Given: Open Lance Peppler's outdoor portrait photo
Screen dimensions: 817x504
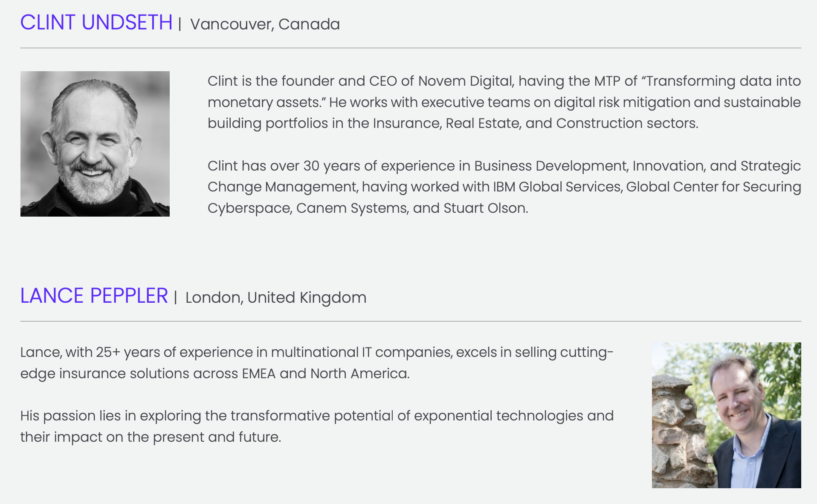Looking at the screenshot, I should click(726, 415).
